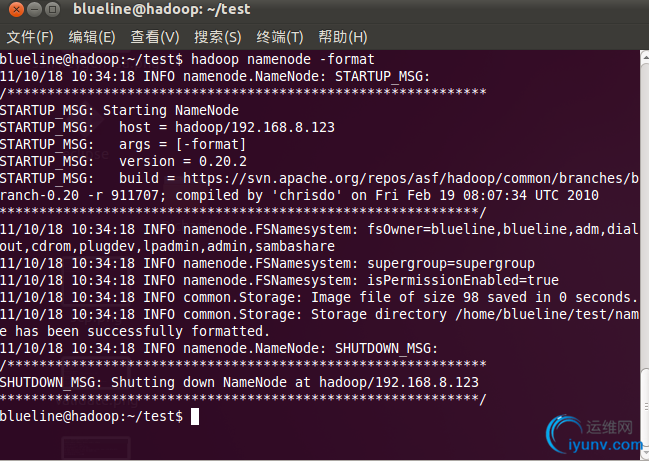Click the isPermissionEnabled=true log line
649x461 pixels.
279,281
